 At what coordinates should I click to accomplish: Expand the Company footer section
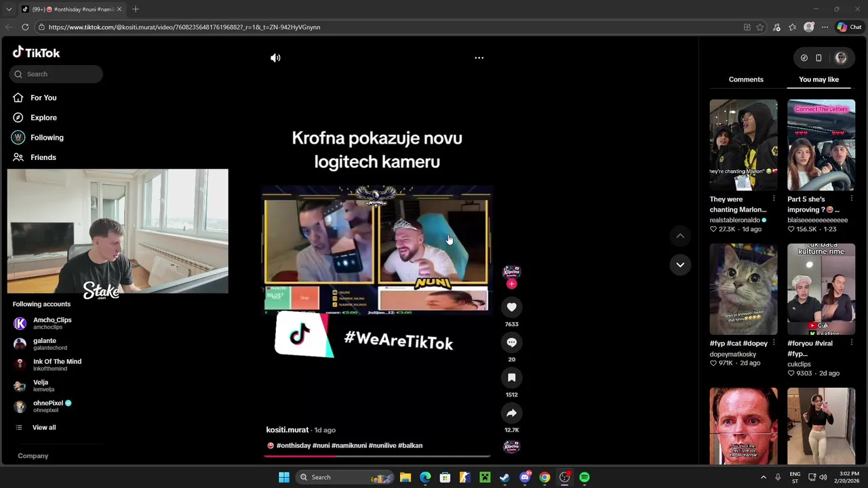click(x=33, y=456)
